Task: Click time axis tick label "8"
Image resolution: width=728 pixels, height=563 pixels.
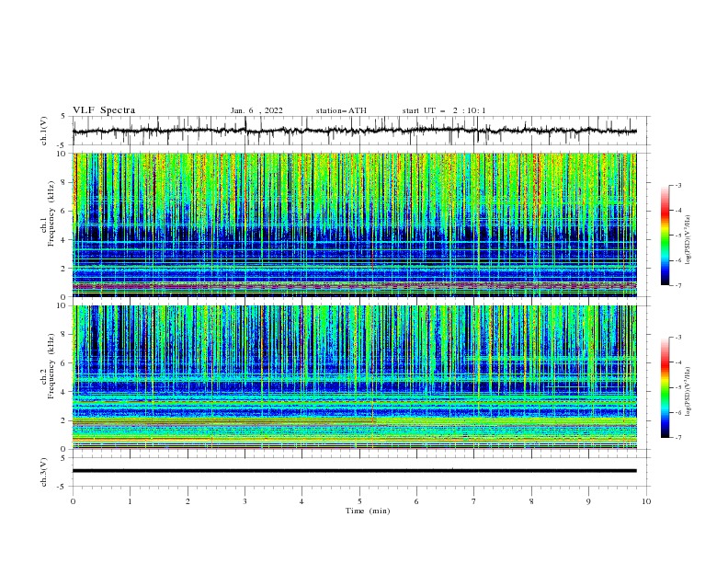Action: (531, 501)
